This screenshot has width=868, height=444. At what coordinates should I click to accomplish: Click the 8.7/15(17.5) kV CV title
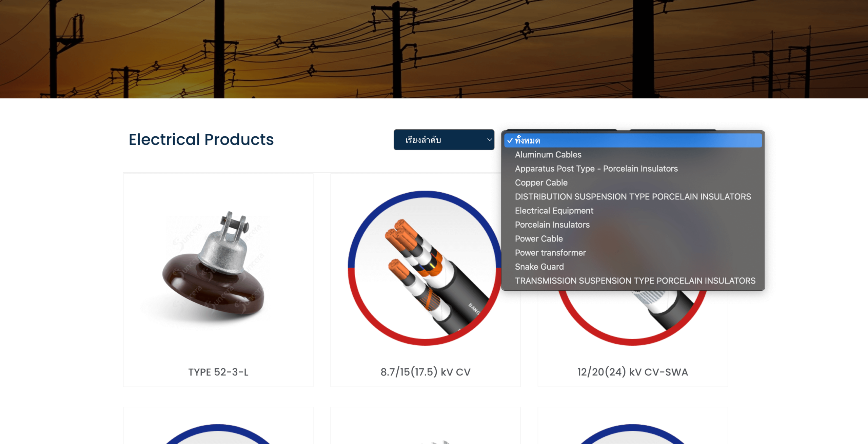pos(426,372)
